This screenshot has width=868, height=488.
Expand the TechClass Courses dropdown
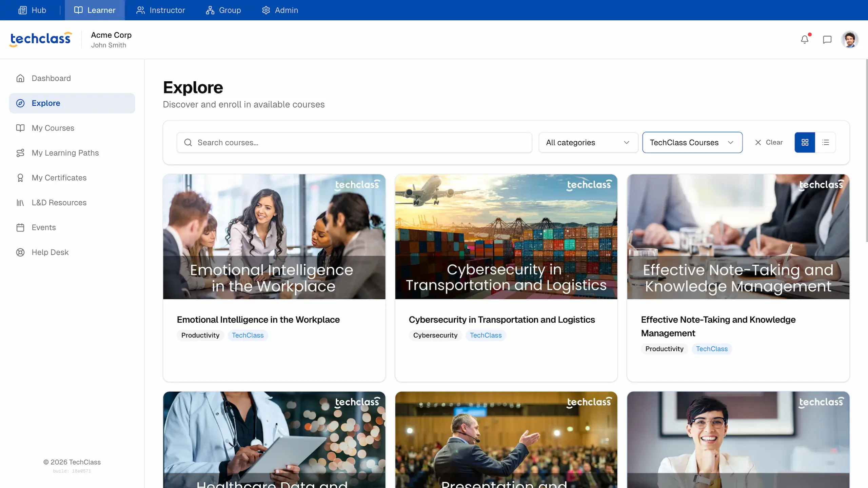pos(692,142)
